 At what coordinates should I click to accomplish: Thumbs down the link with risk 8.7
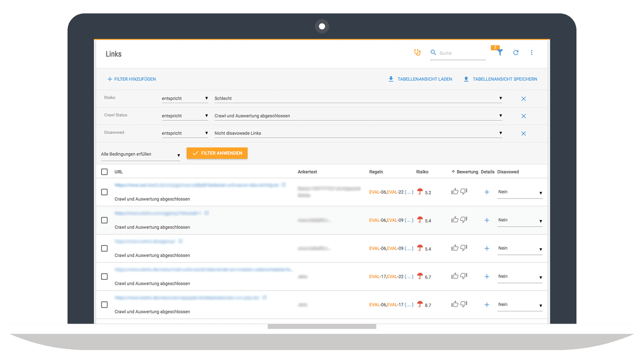tap(463, 304)
